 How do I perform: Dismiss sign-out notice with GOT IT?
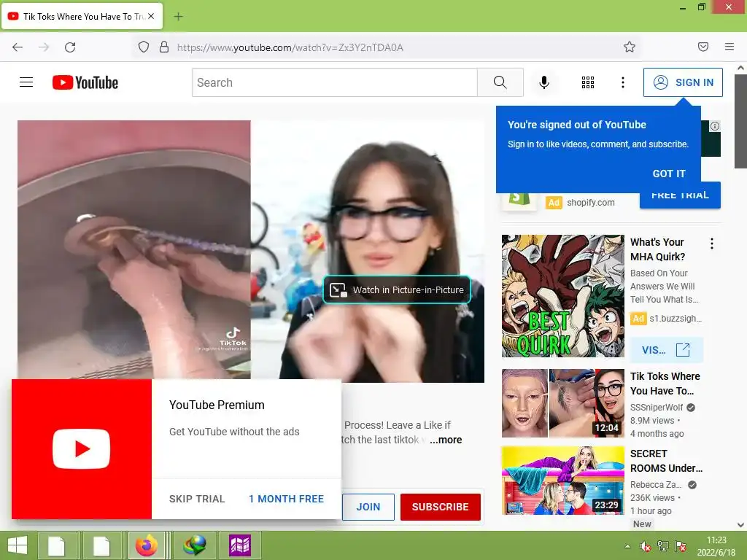[669, 174]
